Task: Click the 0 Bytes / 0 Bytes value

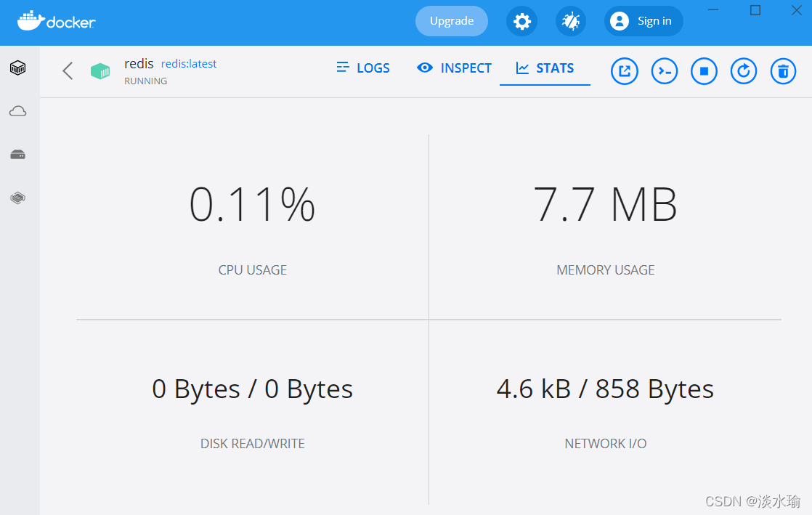Action: [252, 389]
